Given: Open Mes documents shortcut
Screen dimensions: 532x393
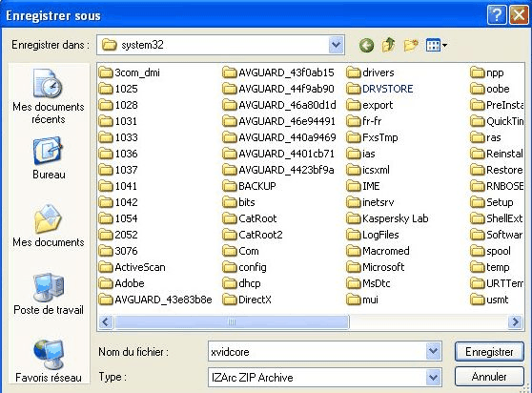Looking at the screenshot, I should 49,226.
